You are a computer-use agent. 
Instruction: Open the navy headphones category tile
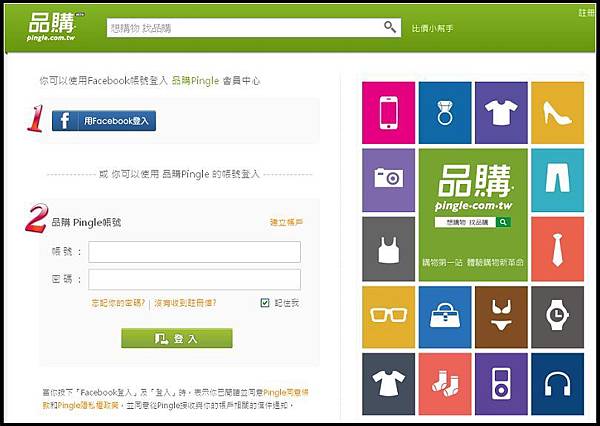tap(558, 384)
